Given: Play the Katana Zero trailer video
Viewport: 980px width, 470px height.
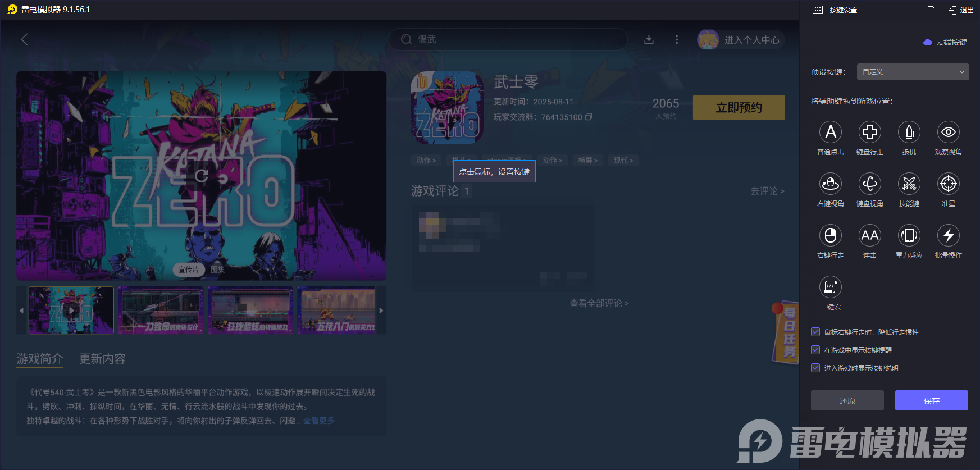Looking at the screenshot, I should coord(202,176).
